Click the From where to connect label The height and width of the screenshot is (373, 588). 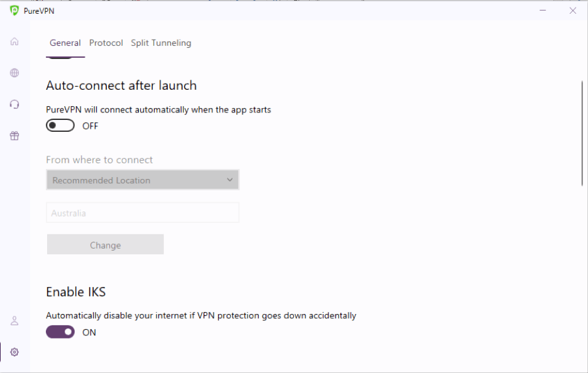pos(99,159)
